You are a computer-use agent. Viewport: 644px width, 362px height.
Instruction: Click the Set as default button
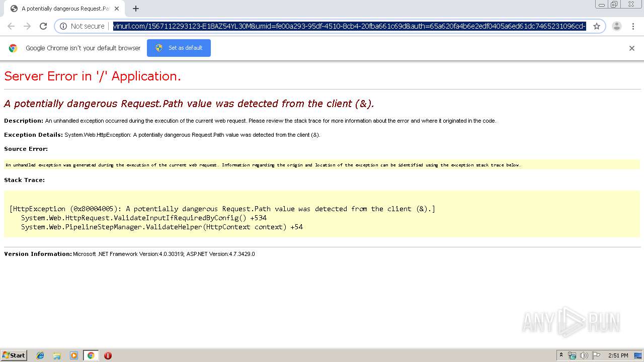pyautogui.click(x=179, y=48)
